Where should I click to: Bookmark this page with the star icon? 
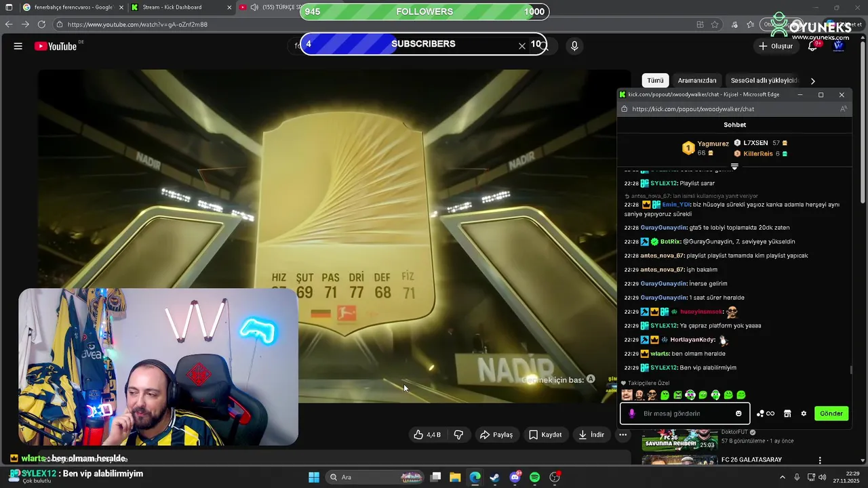click(715, 24)
